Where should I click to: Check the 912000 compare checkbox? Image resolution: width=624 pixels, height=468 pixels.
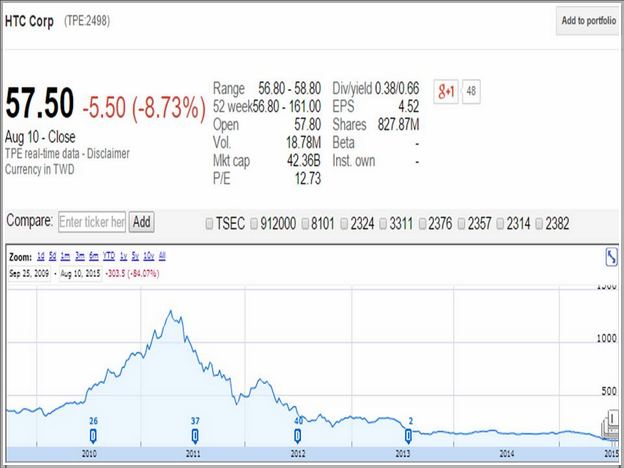click(254, 224)
